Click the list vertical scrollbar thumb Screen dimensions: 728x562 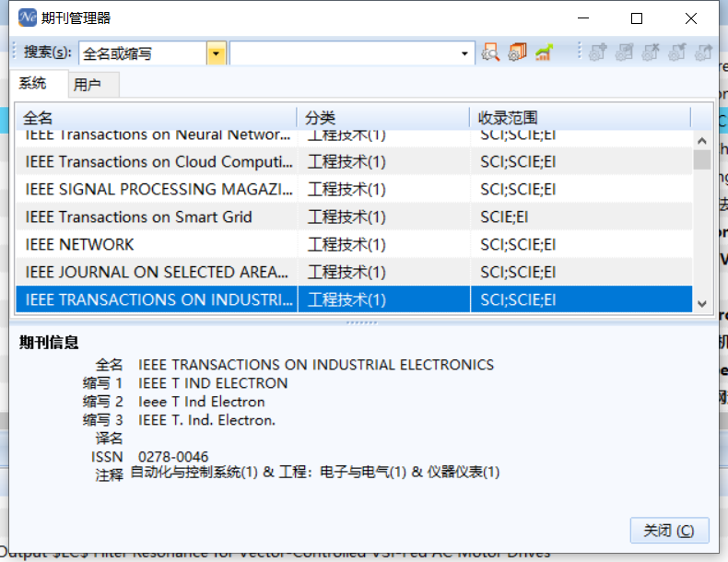pyautogui.click(x=702, y=160)
